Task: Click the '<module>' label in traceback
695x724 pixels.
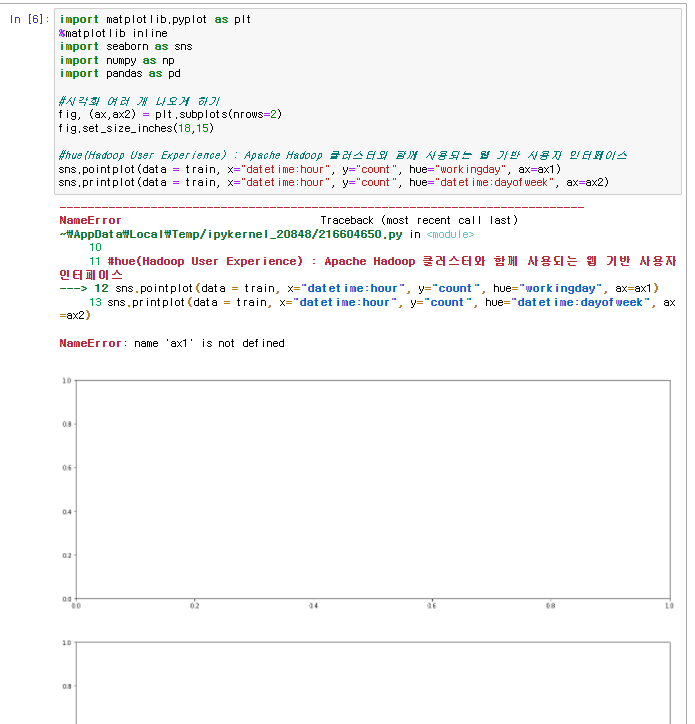Action: coord(450,235)
